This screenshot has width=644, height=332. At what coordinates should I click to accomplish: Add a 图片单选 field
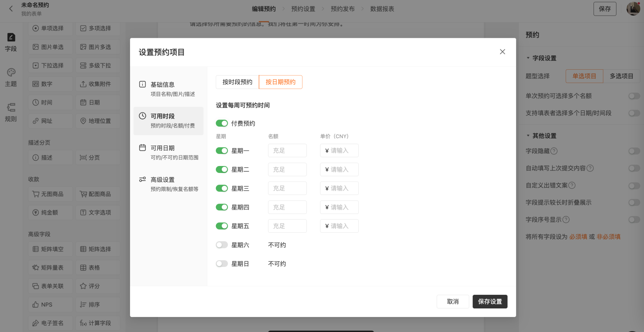click(51, 47)
